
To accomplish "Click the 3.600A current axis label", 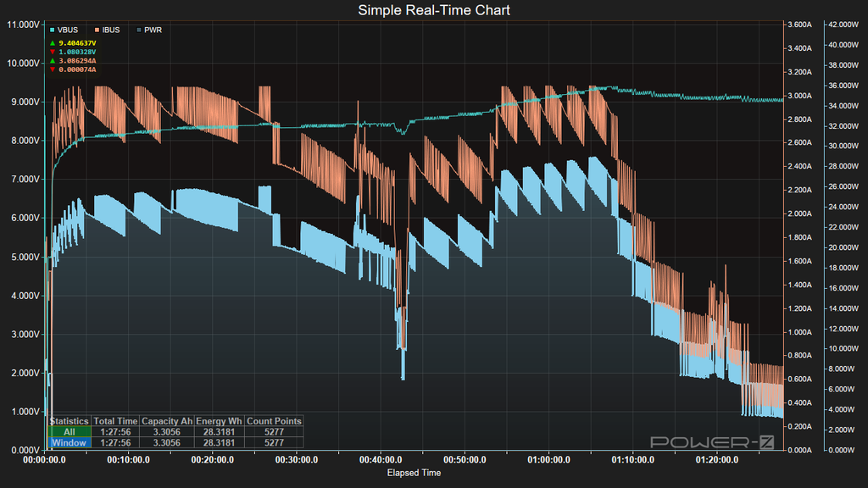I will [799, 25].
